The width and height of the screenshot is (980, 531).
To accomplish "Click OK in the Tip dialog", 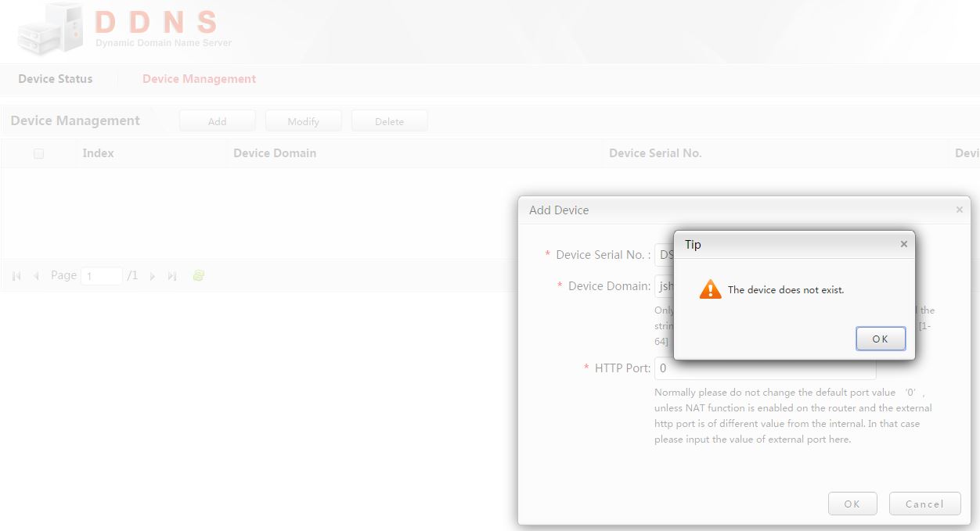I will tap(881, 339).
